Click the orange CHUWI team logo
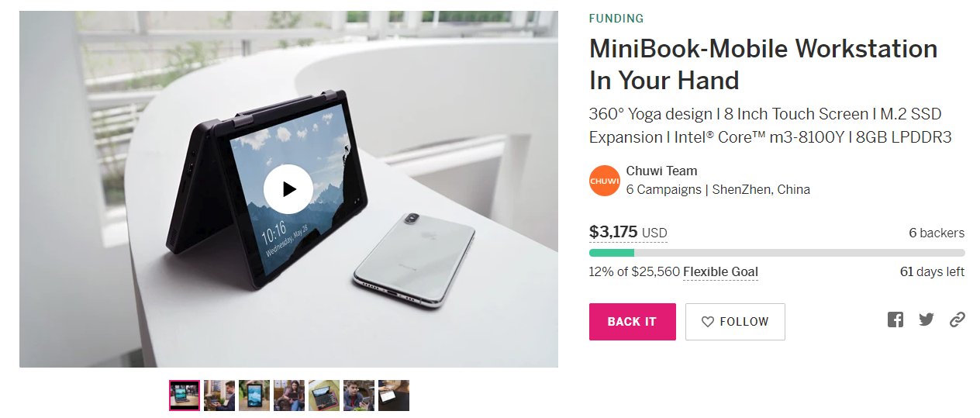The image size is (980, 418). click(605, 181)
